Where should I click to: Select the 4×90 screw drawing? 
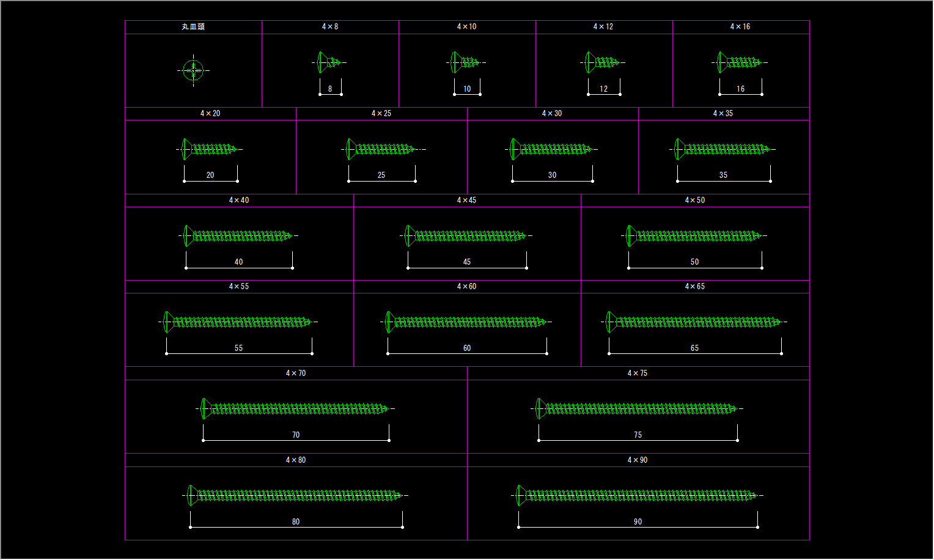pos(637,496)
